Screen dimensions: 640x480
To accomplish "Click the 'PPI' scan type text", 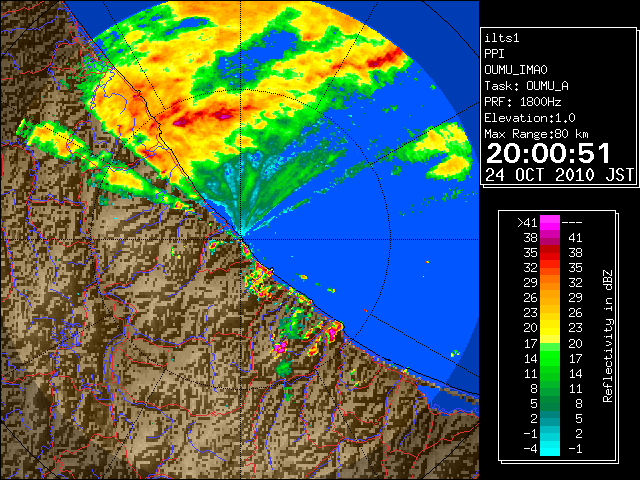I will coord(494,54).
